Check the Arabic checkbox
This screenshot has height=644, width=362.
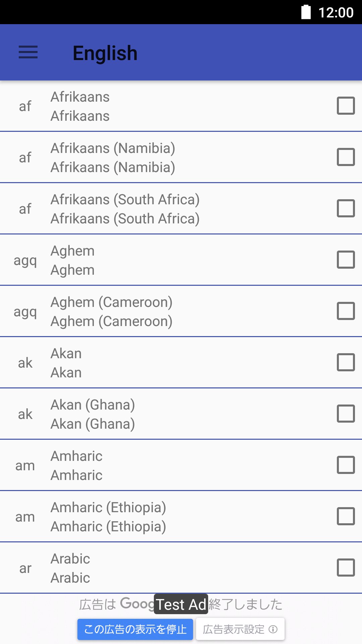click(x=346, y=568)
